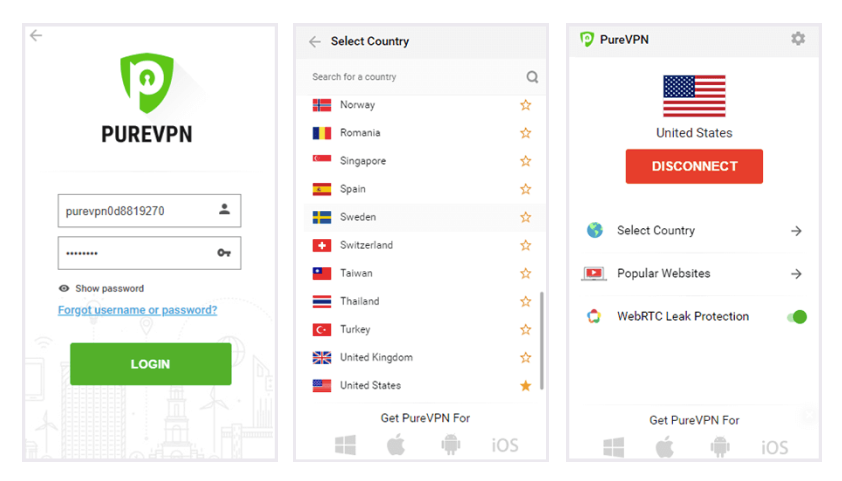This screenshot has height=481, width=842.
Task: Open Forgot username or password link
Action: coord(137,310)
